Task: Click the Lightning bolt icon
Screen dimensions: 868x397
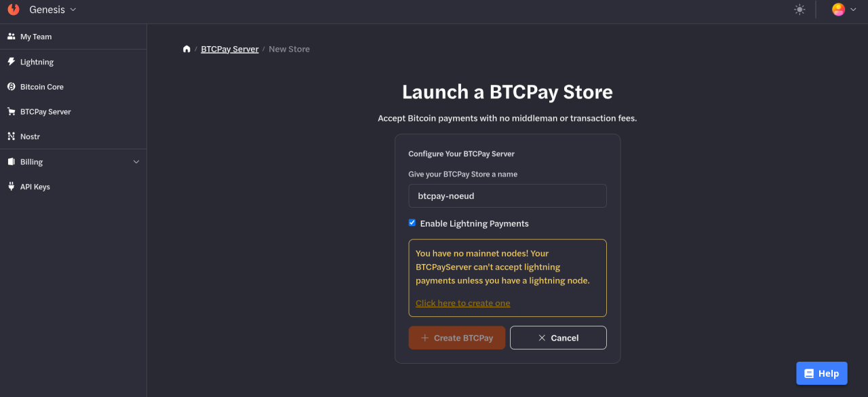Action: pyautogui.click(x=11, y=62)
